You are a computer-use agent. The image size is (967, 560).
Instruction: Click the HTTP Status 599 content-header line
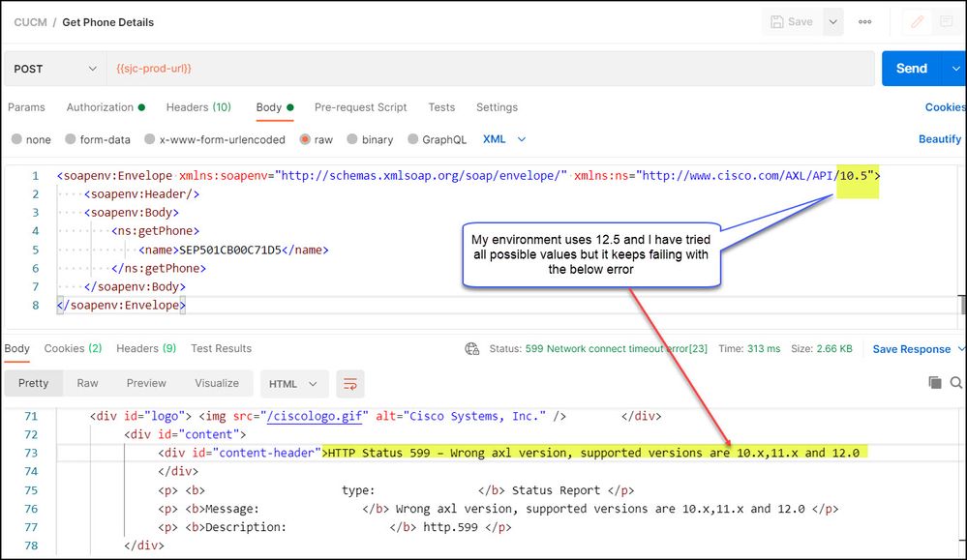point(508,453)
